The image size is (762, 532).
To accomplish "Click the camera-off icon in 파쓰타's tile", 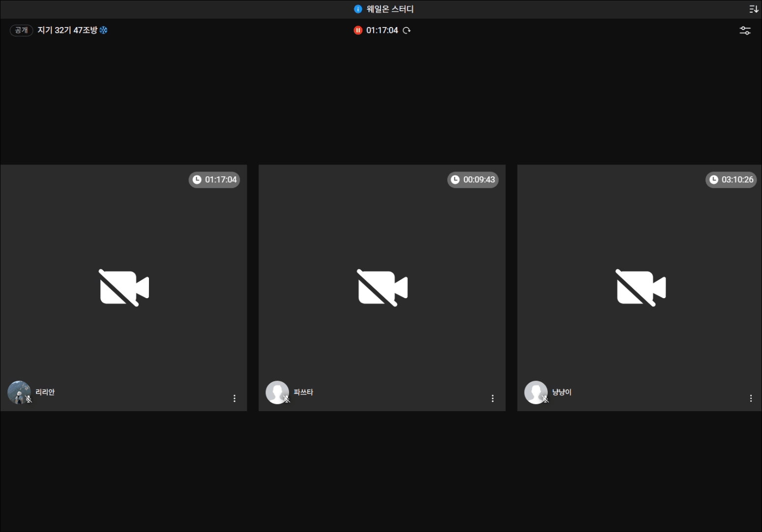I will tap(382, 288).
